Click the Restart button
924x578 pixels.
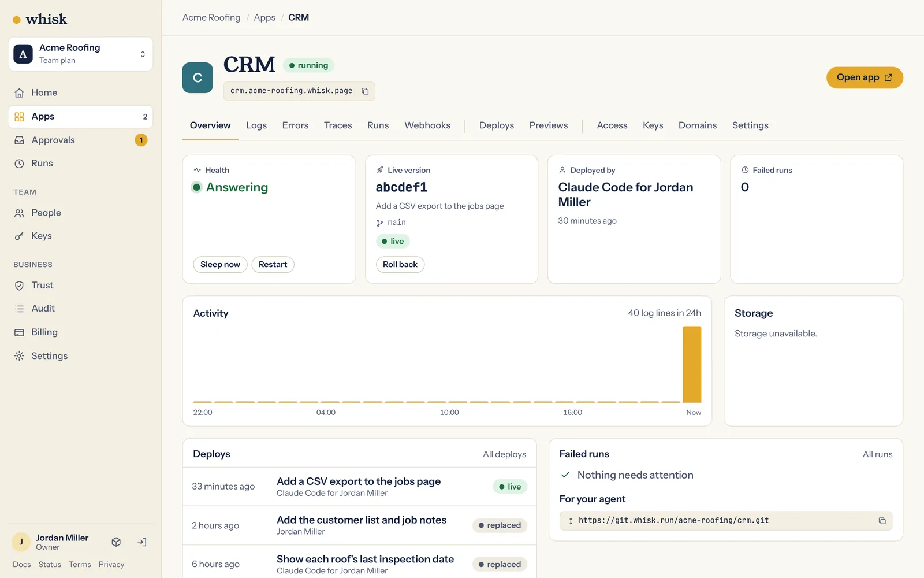[273, 265]
